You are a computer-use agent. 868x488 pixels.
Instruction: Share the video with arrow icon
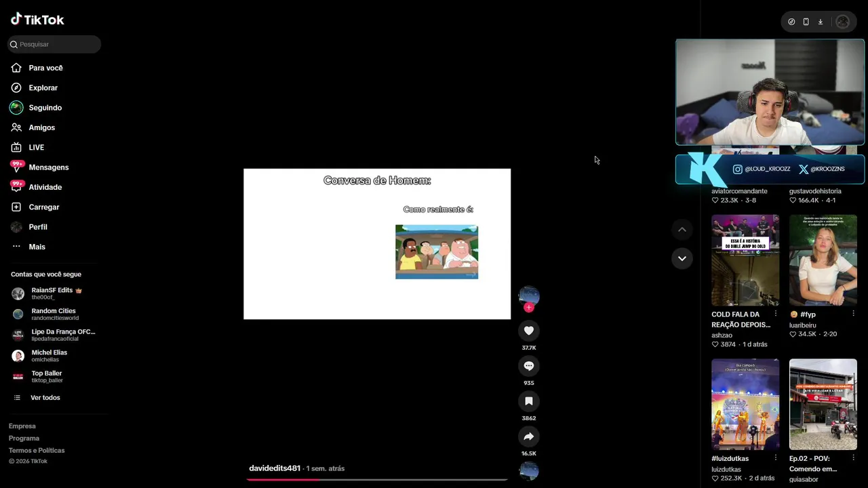coord(529,436)
